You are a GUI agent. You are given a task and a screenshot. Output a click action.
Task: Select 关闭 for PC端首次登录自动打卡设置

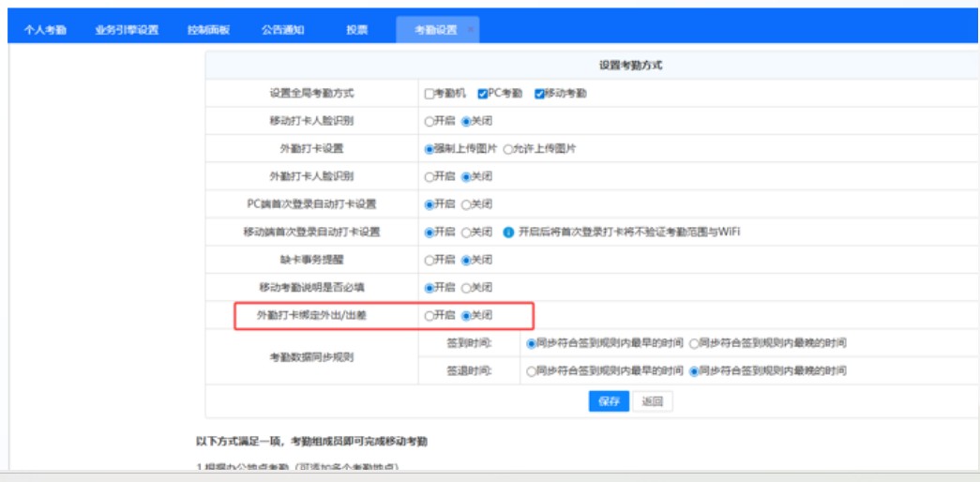click(x=466, y=204)
